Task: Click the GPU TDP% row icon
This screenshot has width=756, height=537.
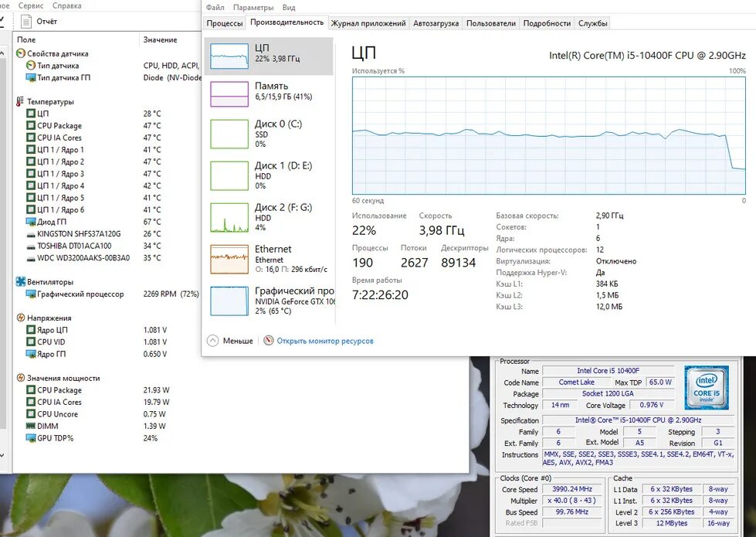Action: point(30,438)
